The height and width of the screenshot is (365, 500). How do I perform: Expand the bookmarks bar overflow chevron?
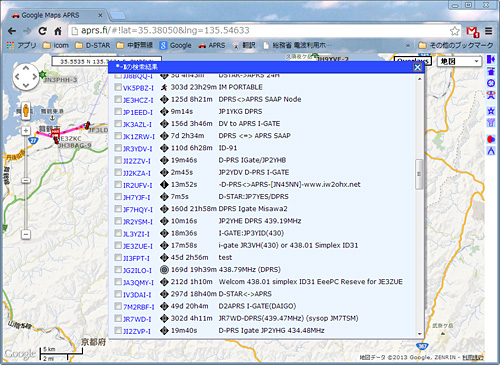408,45
